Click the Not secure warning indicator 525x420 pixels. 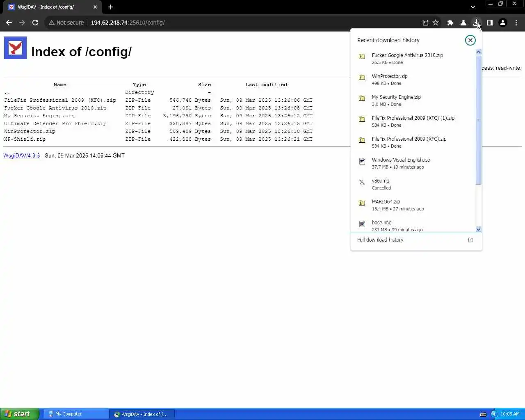coord(66,23)
